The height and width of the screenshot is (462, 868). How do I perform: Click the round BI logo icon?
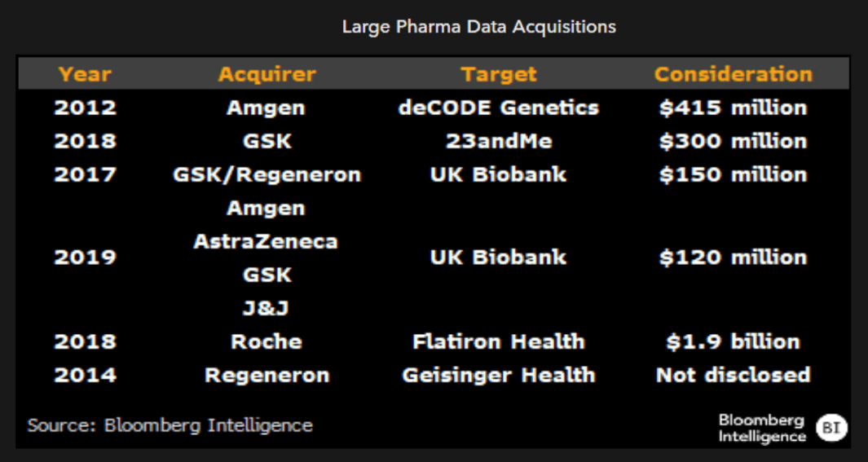[x=831, y=427]
